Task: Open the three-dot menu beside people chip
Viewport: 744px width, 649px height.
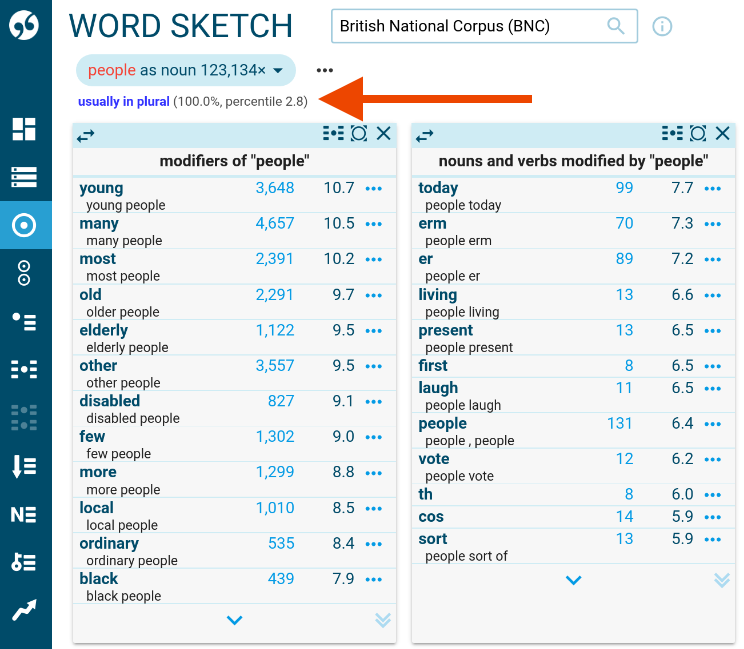Action: click(x=324, y=70)
